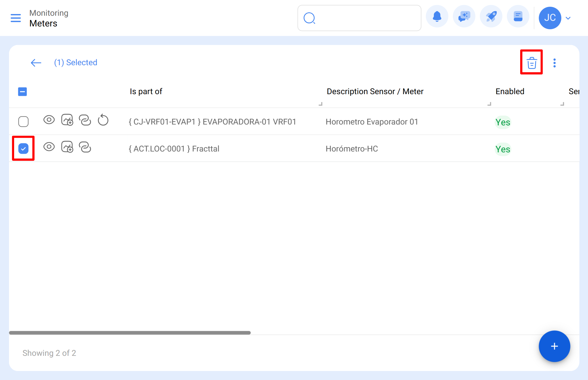
Task: Open the book help icon
Action: tap(518, 17)
